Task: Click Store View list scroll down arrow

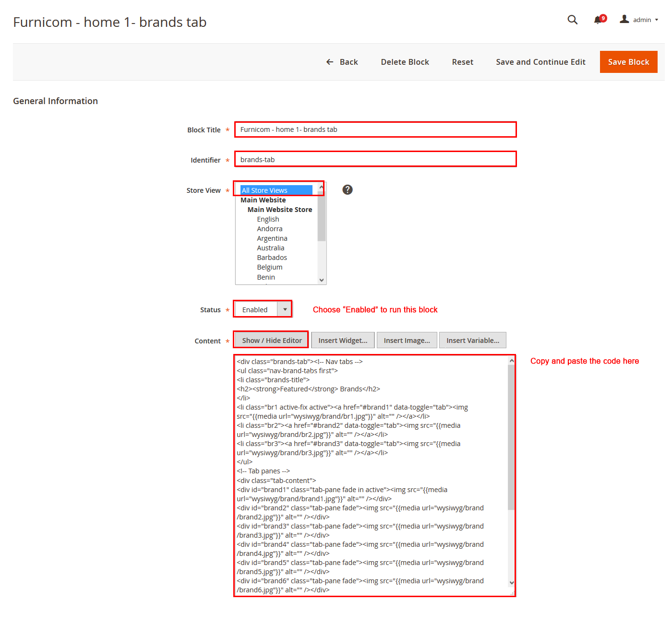Action: pyautogui.click(x=322, y=280)
